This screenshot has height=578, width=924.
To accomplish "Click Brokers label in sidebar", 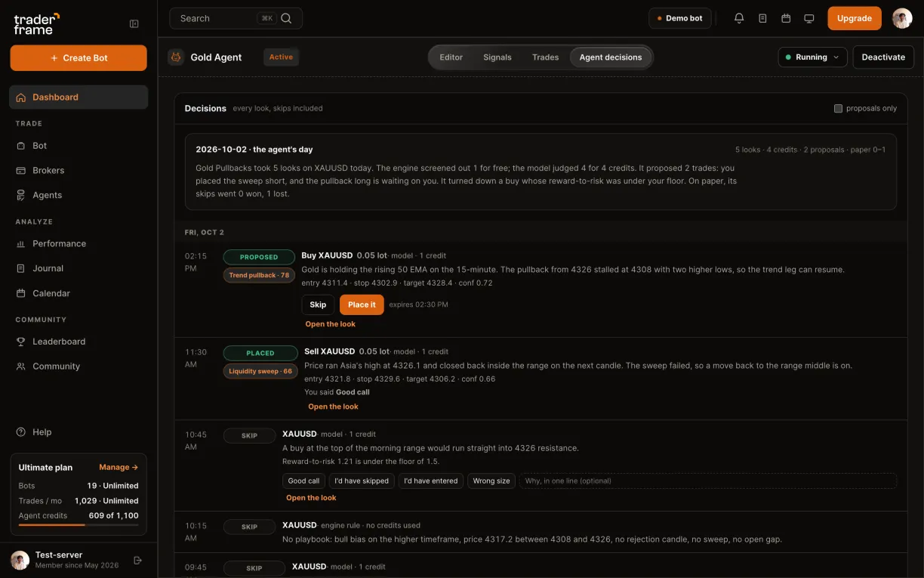I will 48,171.
